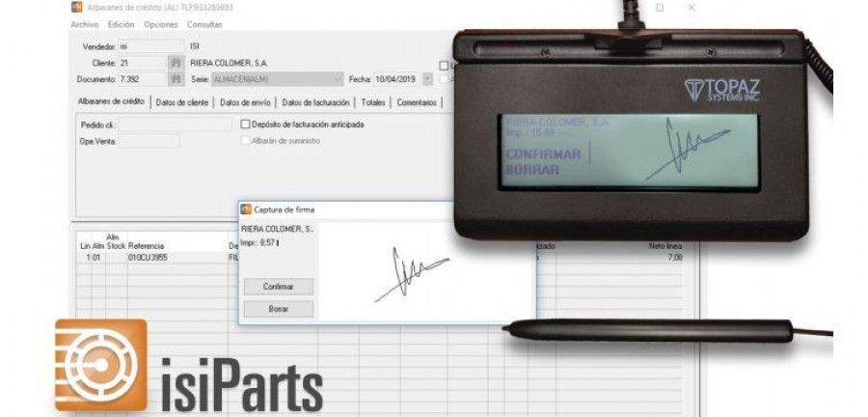Switch to Comentarios tab
This screenshot has width=868, height=417.
(x=417, y=102)
